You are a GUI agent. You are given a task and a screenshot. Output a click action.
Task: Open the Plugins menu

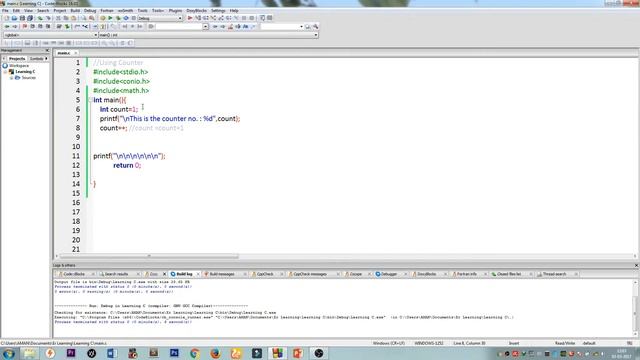click(175, 11)
